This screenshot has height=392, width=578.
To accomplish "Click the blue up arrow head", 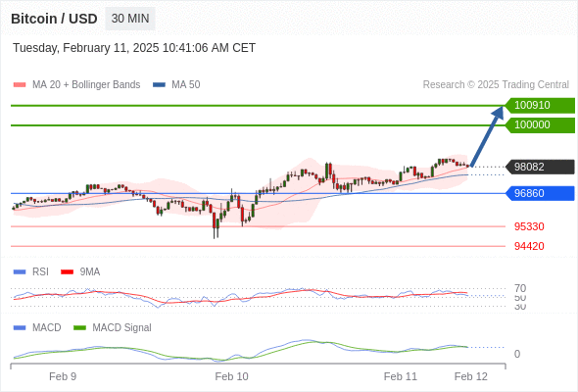I will tap(499, 112).
